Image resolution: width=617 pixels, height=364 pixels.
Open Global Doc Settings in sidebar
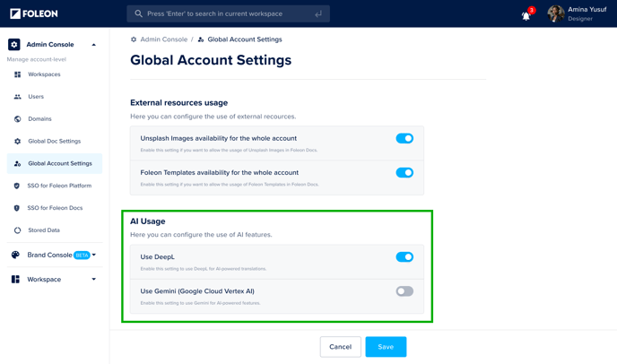coord(55,142)
